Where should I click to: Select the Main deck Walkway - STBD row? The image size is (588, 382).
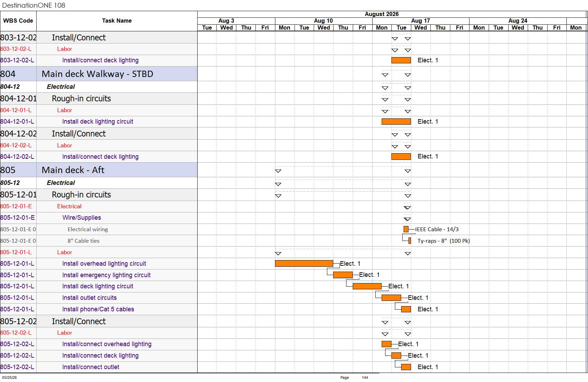(99, 74)
